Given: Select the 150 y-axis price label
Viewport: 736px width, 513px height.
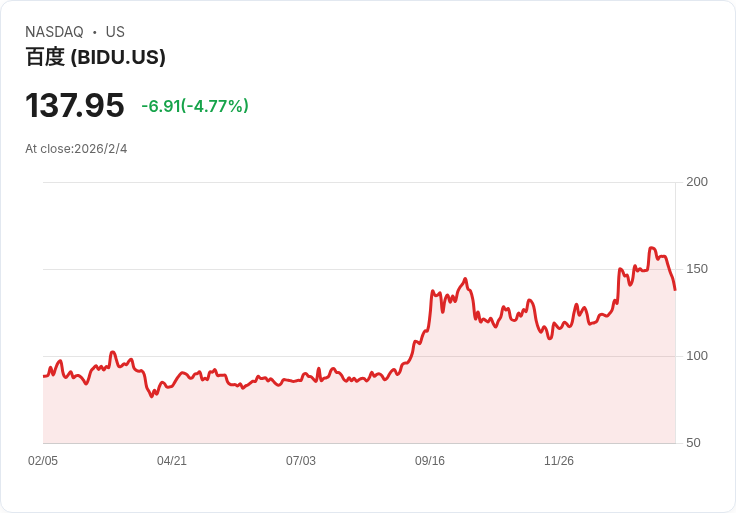Looking at the screenshot, I should point(697,269).
